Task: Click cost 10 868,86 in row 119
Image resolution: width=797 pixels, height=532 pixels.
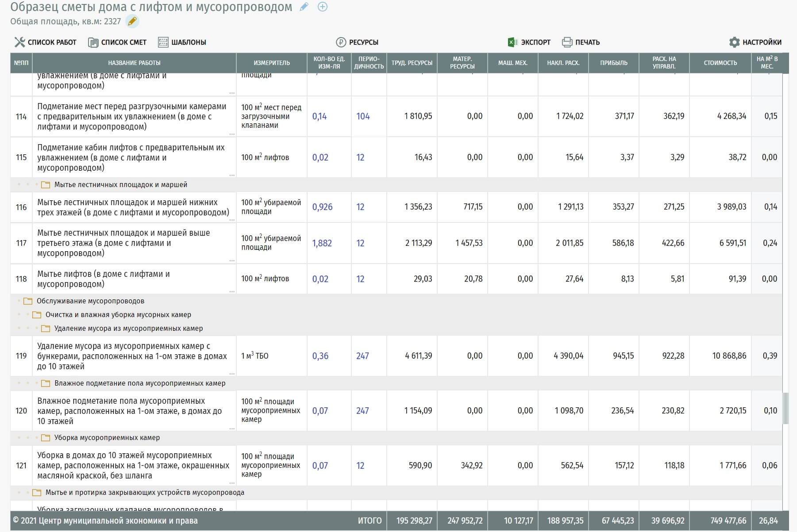Action: [x=729, y=356]
